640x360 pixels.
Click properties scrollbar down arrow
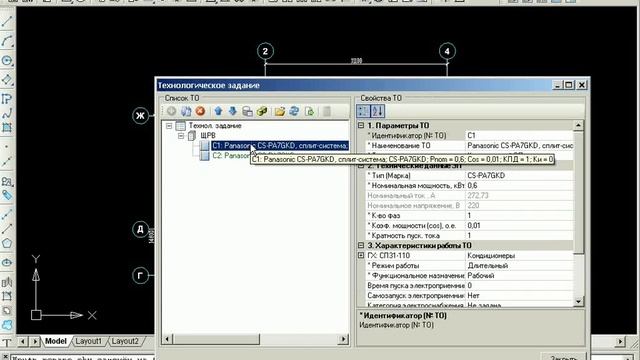pyautogui.click(x=578, y=302)
